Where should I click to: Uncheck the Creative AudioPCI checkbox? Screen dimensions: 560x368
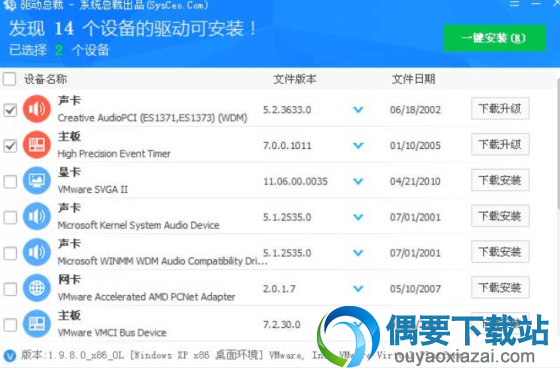10,110
